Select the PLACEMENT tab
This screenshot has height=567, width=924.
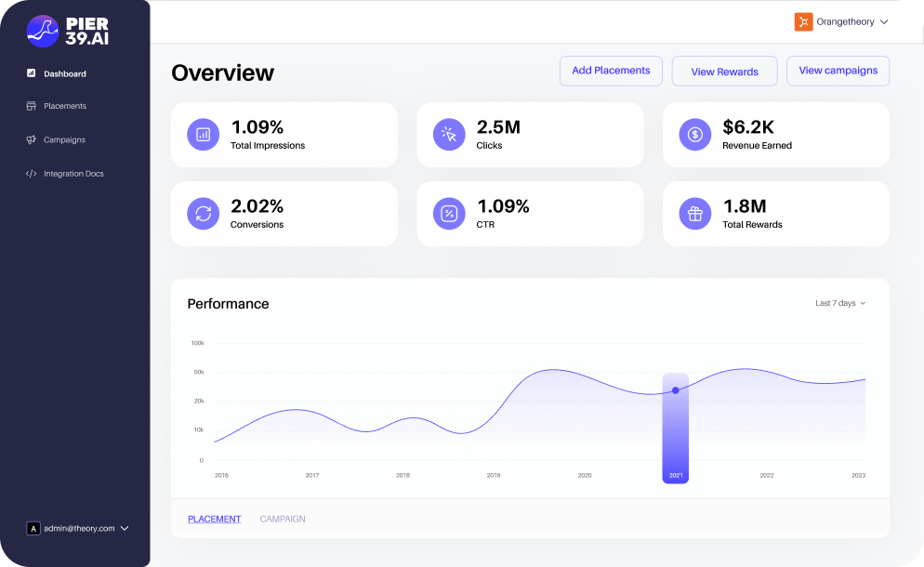click(x=215, y=519)
